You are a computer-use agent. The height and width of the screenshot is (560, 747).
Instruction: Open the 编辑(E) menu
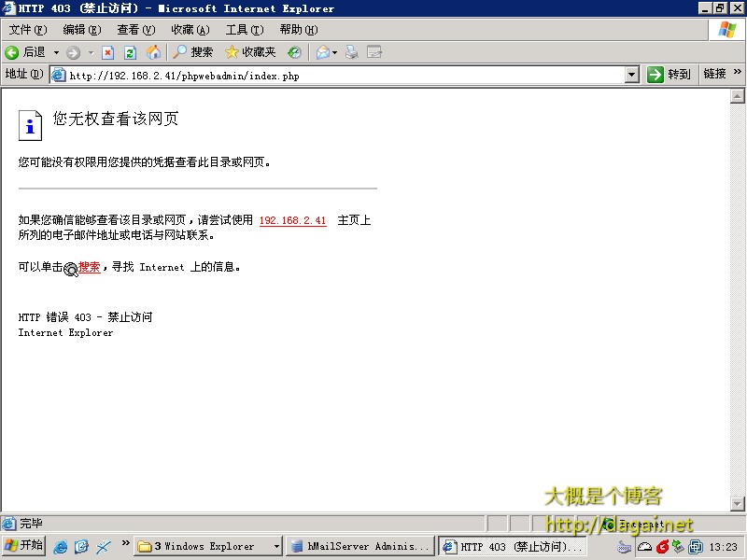click(82, 30)
